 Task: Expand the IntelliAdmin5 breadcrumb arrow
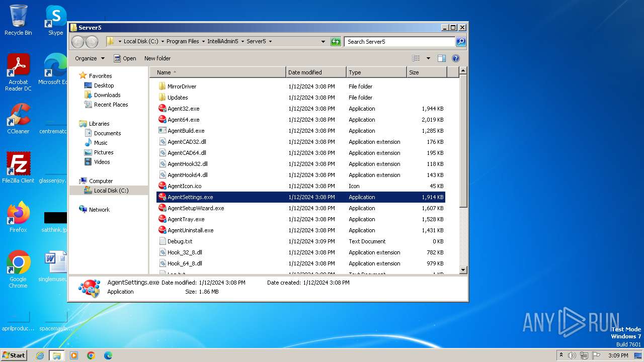pos(243,42)
